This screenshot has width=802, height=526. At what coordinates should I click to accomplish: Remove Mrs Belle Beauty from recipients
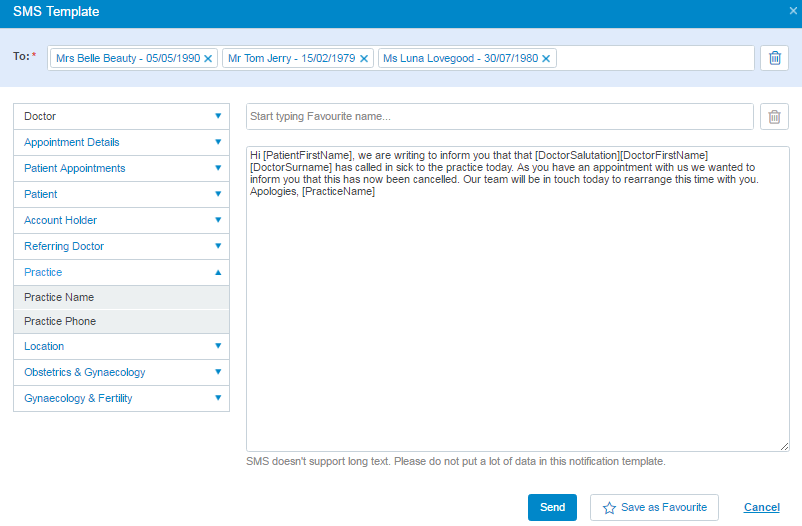pos(208,58)
